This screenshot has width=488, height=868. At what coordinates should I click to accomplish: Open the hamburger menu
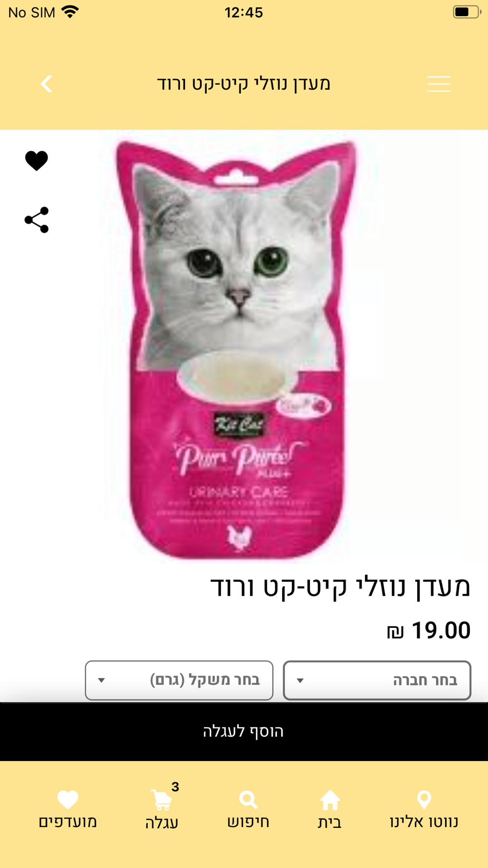tap(439, 84)
